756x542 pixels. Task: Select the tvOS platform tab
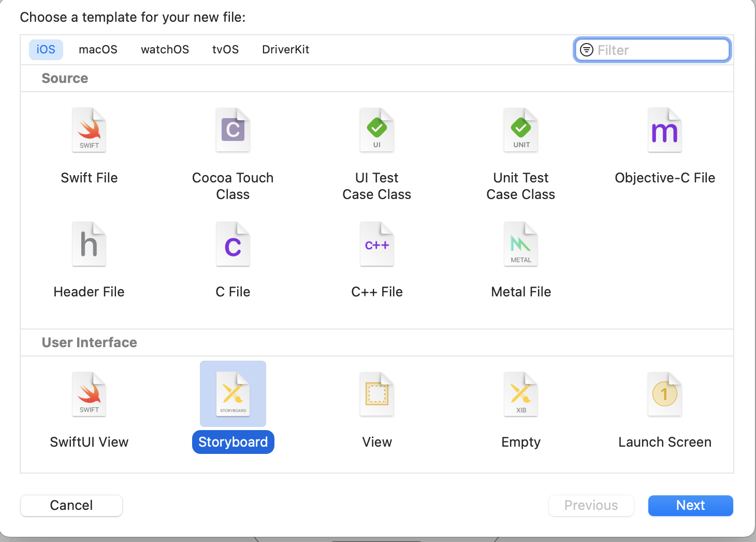click(225, 50)
